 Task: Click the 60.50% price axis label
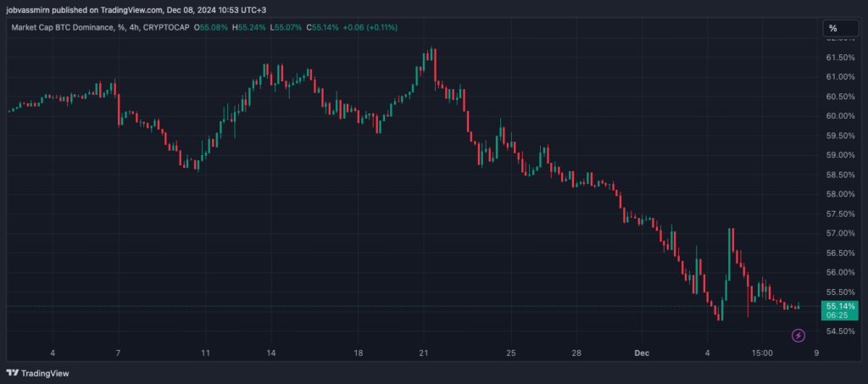pyautogui.click(x=840, y=97)
